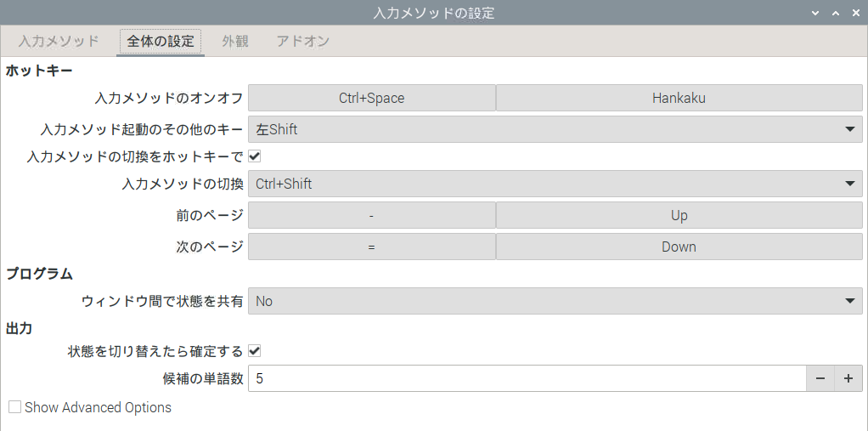Switch to the アドオン tab
The image size is (868, 431).
pos(303,41)
